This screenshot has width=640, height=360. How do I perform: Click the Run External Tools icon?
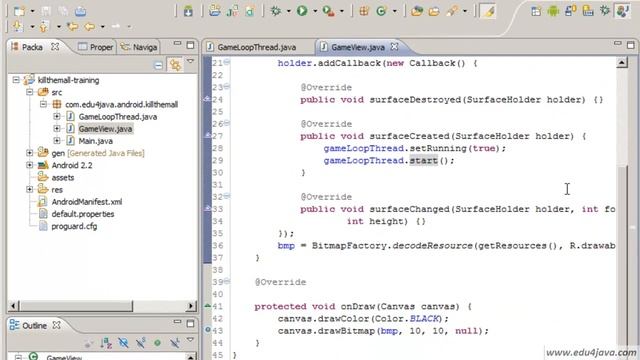tap(329, 11)
